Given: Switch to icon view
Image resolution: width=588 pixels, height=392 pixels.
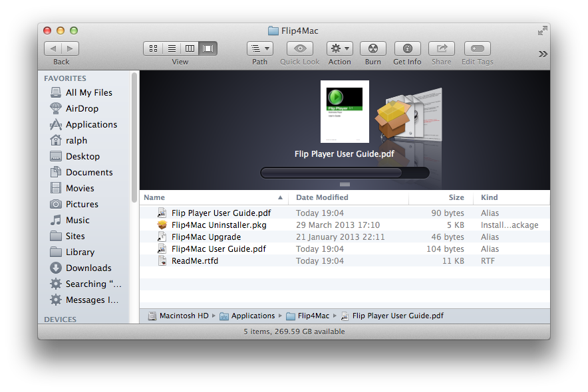Looking at the screenshot, I should pos(153,49).
